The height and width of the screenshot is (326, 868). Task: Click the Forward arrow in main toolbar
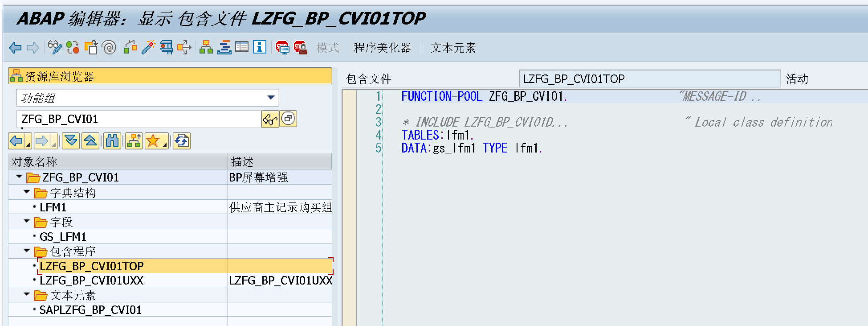click(x=33, y=48)
